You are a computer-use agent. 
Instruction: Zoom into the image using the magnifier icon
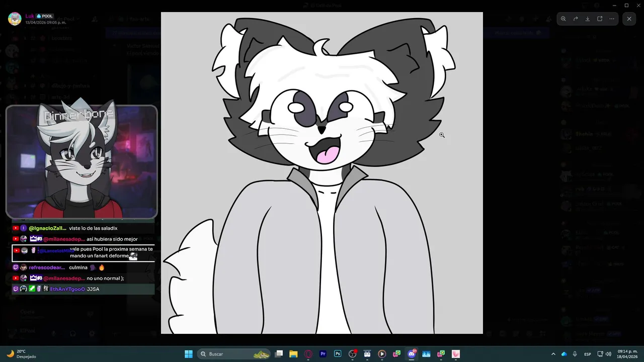pos(563,19)
